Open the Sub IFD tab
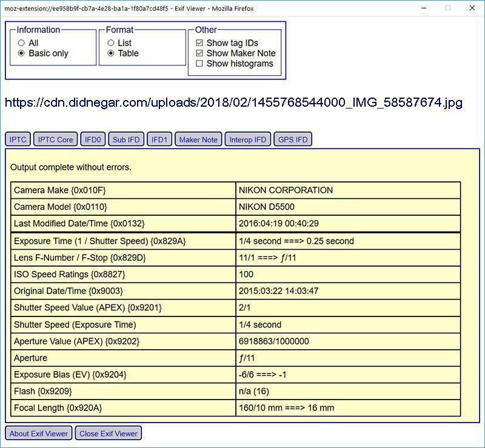 126,139
